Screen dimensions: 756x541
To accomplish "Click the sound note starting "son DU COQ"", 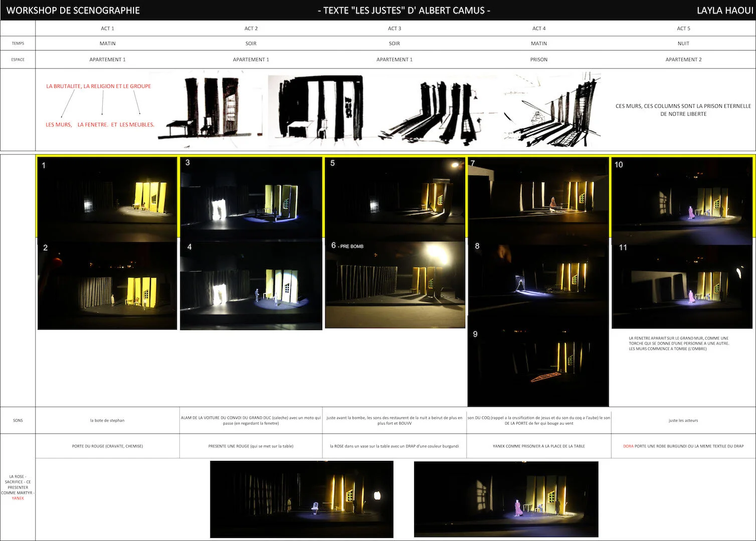I will 539,420.
